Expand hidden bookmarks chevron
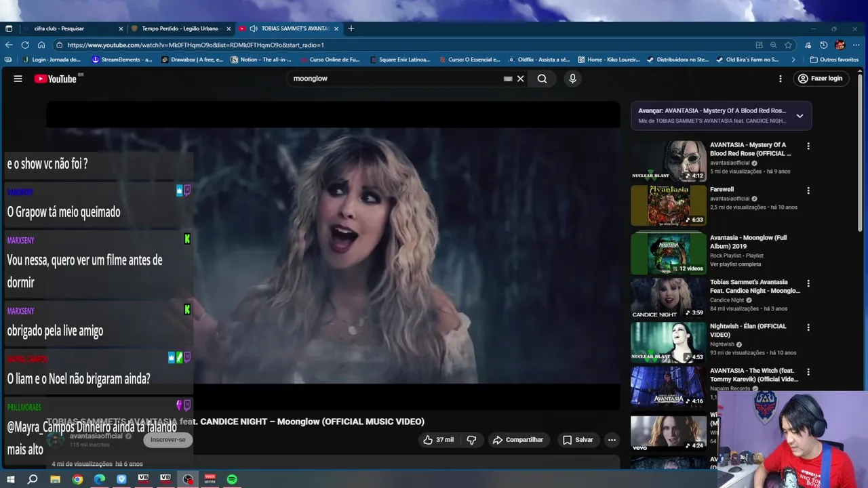 coord(793,60)
